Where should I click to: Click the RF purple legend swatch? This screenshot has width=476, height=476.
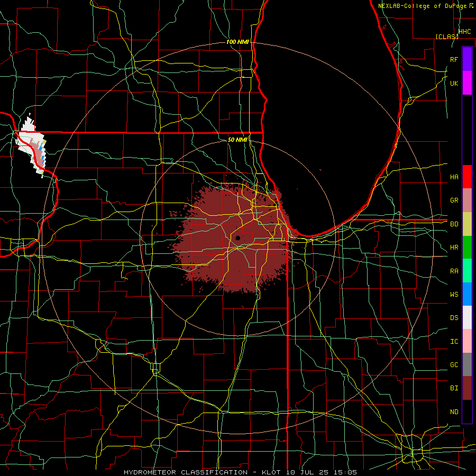(x=467, y=59)
